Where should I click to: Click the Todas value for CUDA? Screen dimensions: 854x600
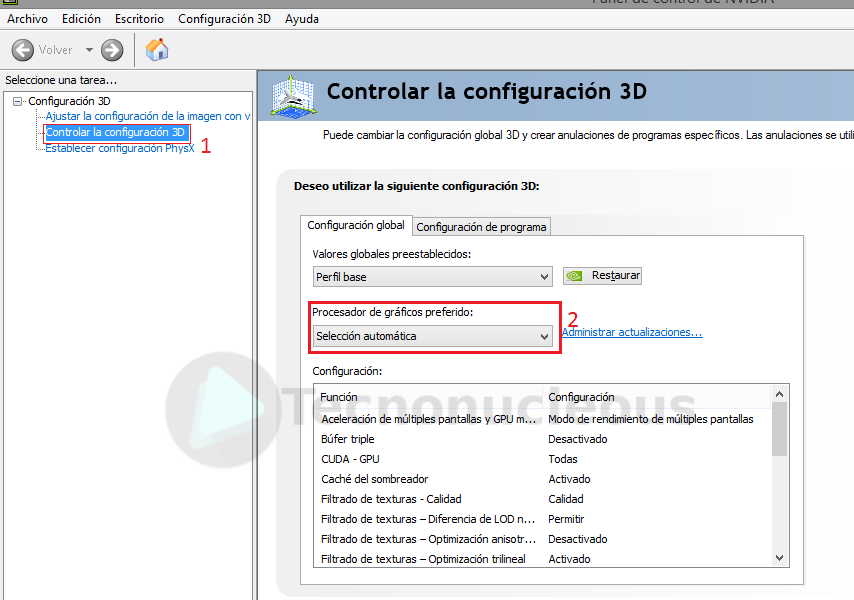coord(563,459)
